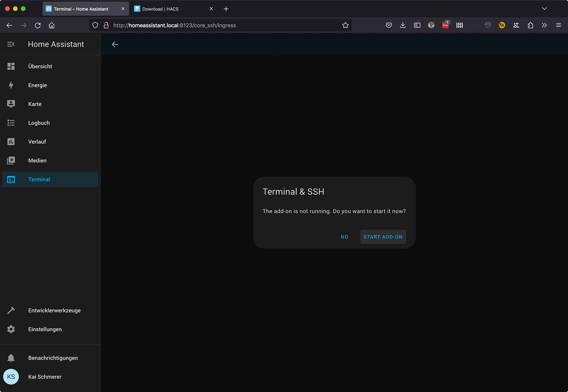
Task: Click NO button in dialog
Action: coord(344,237)
